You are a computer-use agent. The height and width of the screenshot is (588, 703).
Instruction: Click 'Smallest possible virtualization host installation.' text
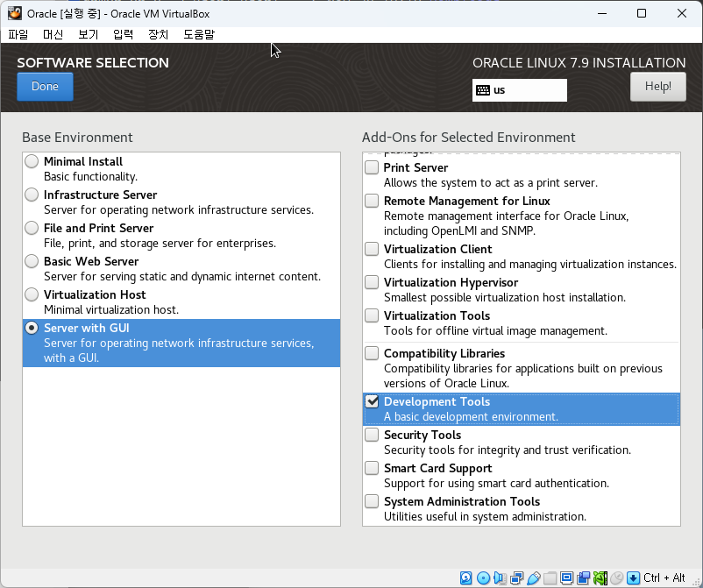(504, 298)
